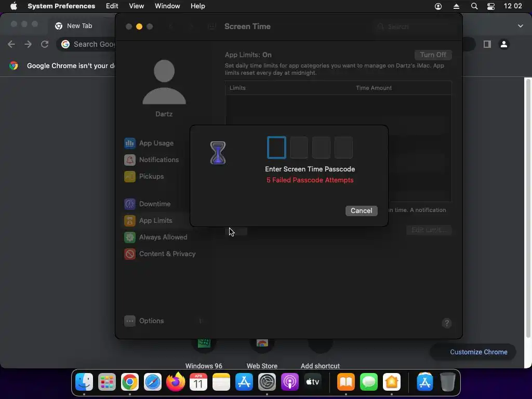532x399 pixels.
Task: Click Chrome vertical scrollbar
Action: coord(528,208)
